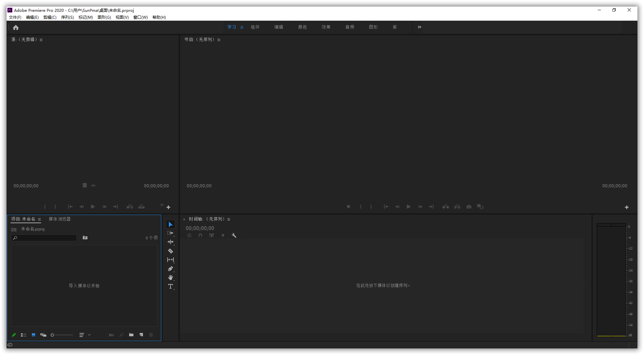Open Source monitor button editor plus
The height and width of the screenshot is (355, 644).
pyautogui.click(x=168, y=207)
